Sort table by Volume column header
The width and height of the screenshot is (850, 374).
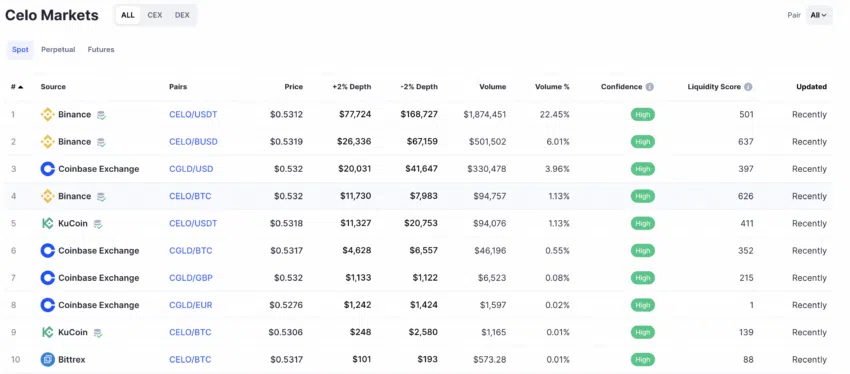tap(493, 87)
